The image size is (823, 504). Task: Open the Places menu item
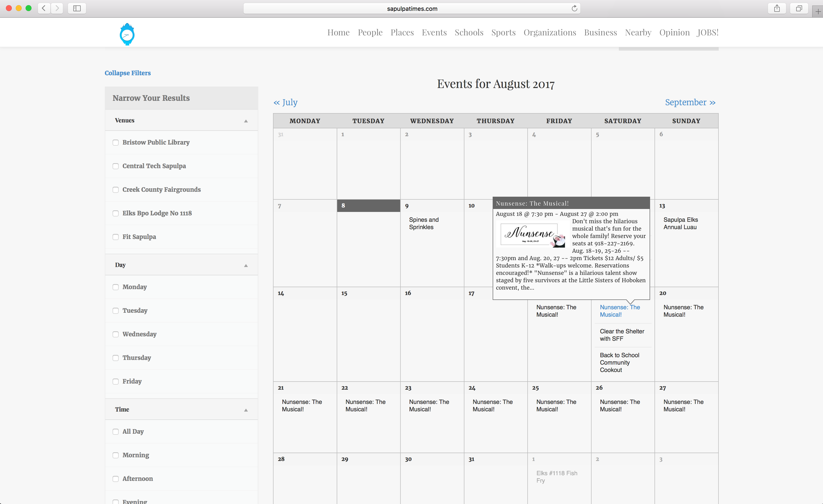click(402, 32)
